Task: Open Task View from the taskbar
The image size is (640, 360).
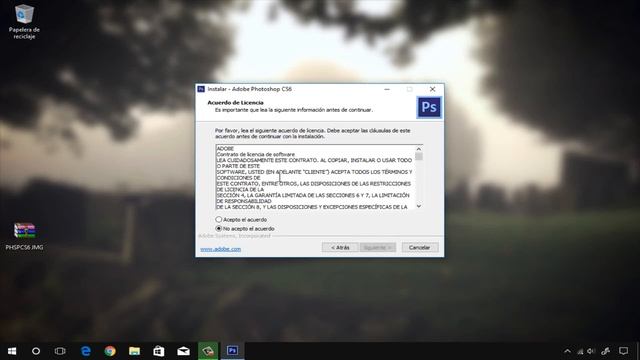Action: pyautogui.click(x=60, y=351)
